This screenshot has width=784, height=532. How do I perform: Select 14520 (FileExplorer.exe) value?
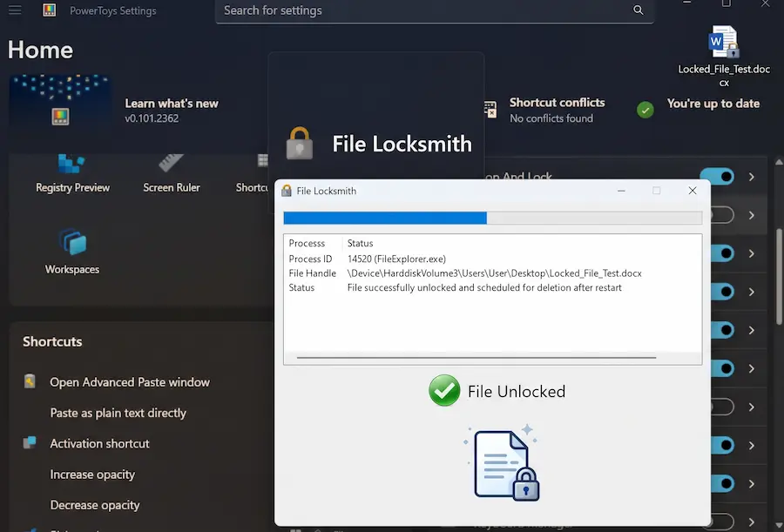coord(396,259)
